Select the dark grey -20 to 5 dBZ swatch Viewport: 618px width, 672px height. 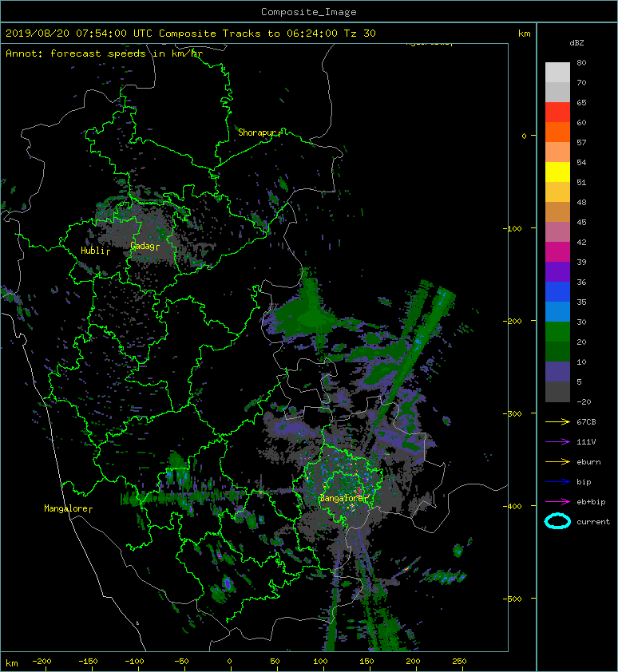point(557,392)
